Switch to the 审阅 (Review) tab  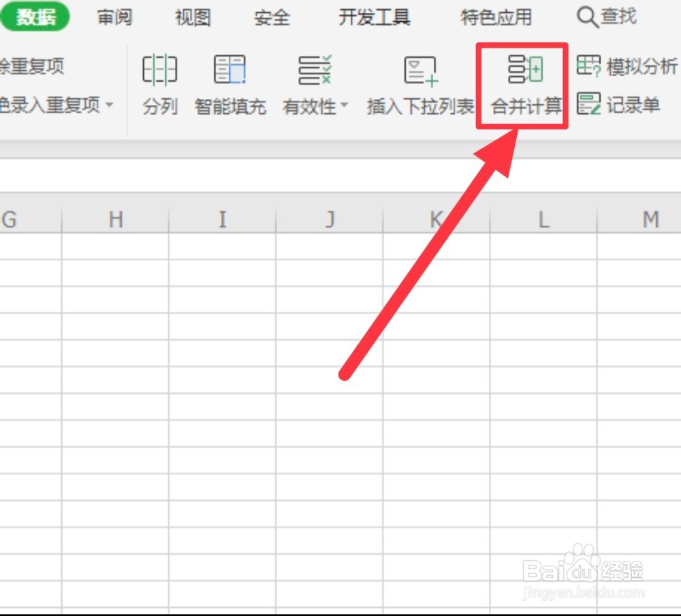point(114,17)
